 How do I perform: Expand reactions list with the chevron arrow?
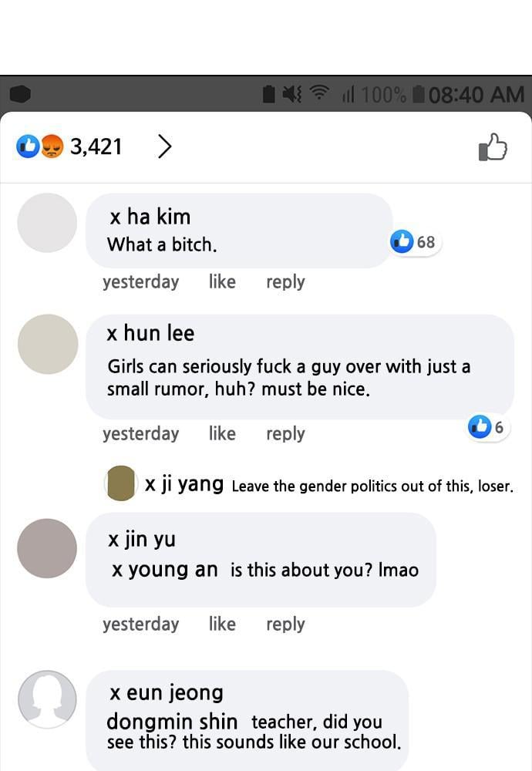165,146
